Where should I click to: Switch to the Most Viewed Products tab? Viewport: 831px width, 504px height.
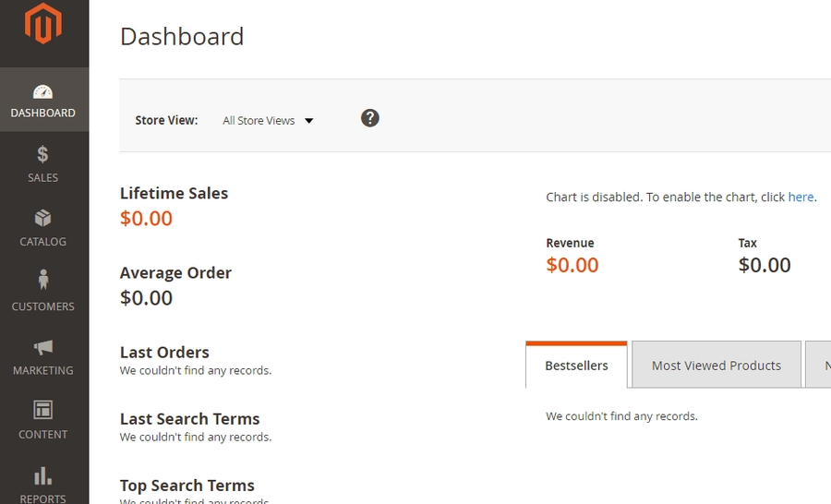coord(716,366)
